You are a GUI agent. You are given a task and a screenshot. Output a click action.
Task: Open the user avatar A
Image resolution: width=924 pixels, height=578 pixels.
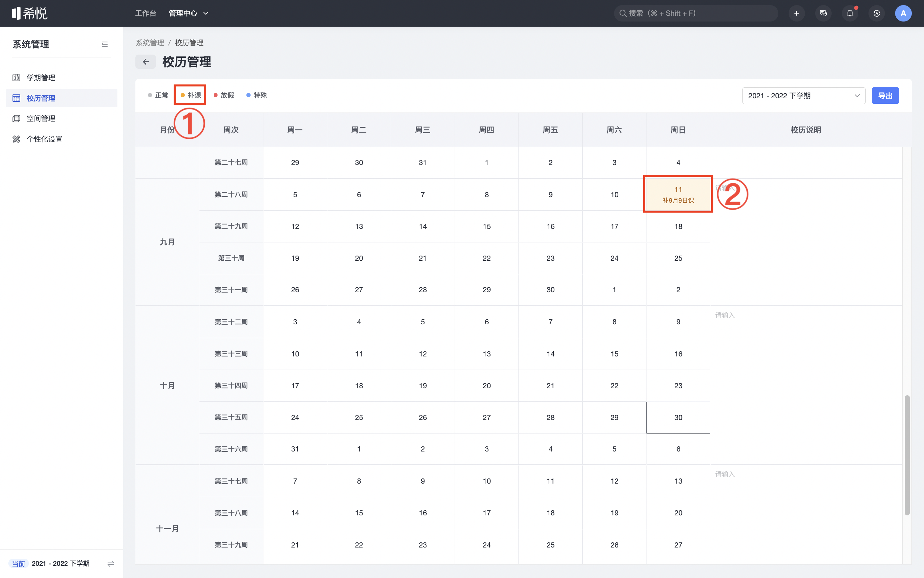tap(903, 13)
